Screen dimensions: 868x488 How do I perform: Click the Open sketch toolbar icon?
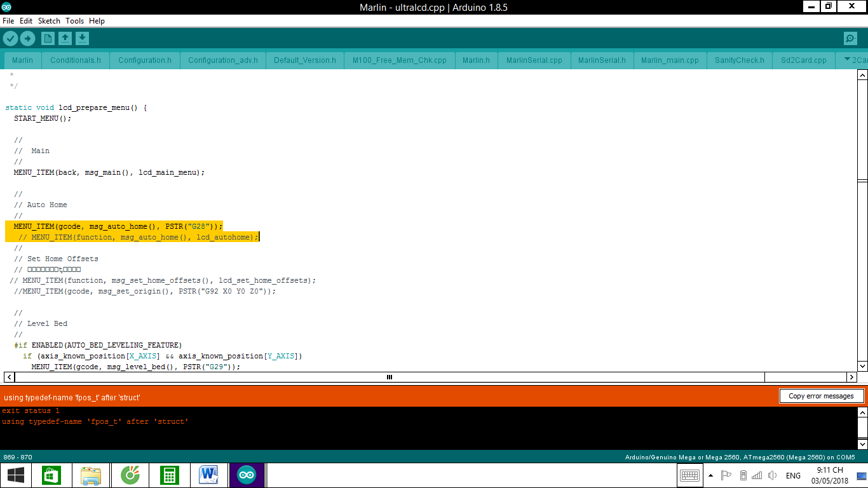[65, 39]
